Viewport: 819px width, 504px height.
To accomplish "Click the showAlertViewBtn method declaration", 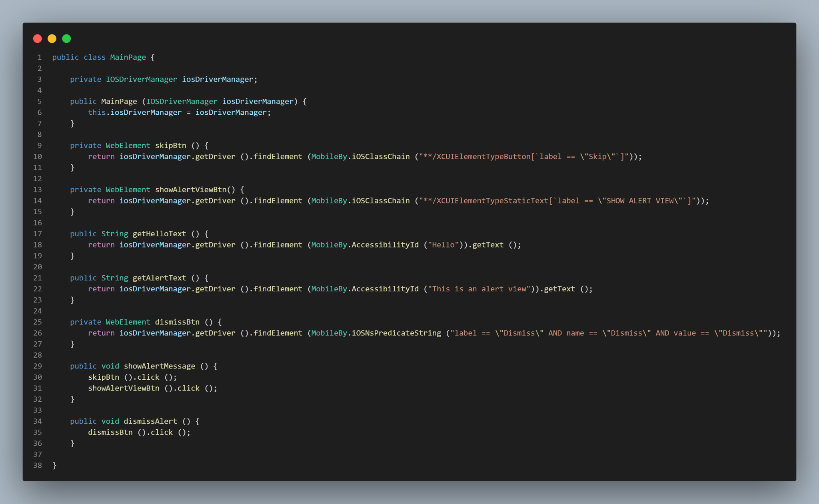I will click(191, 189).
